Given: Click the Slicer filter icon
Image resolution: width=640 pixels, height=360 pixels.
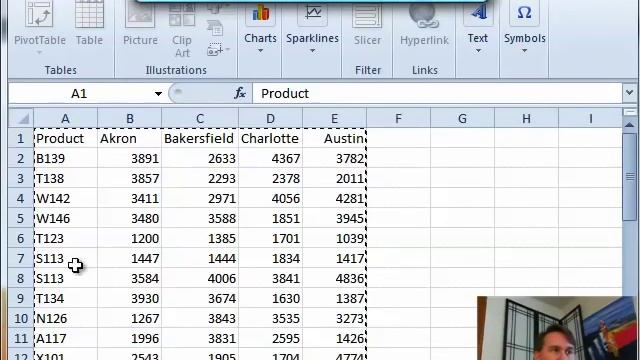Looking at the screenshot, I should point(367,24).
